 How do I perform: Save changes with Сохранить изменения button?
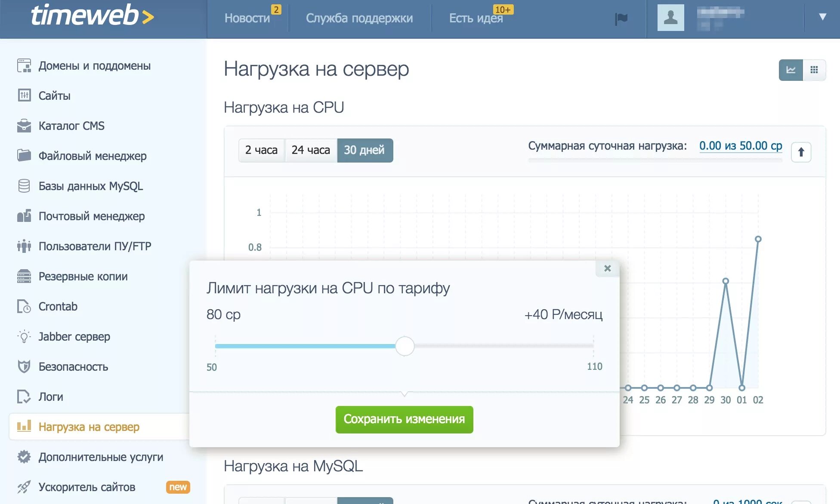click(404, 419)
